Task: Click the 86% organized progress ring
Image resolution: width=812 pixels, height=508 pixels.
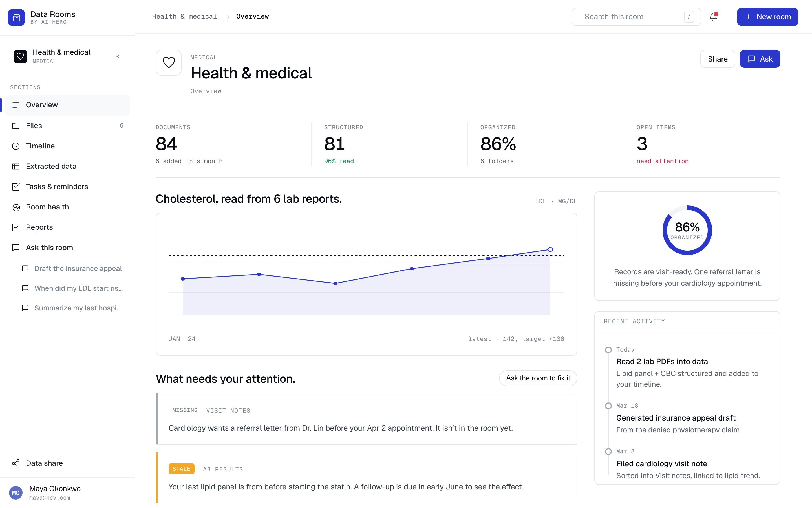Action: click(x=687, y=230)
